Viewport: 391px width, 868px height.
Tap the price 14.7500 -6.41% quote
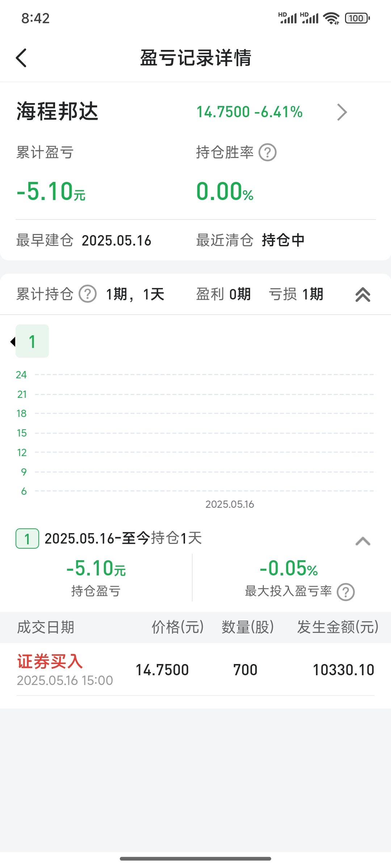click(249, 112)
